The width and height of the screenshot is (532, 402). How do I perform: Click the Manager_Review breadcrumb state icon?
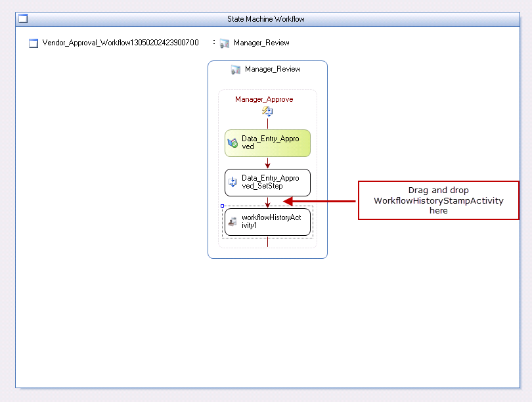(x=225, y=43)
